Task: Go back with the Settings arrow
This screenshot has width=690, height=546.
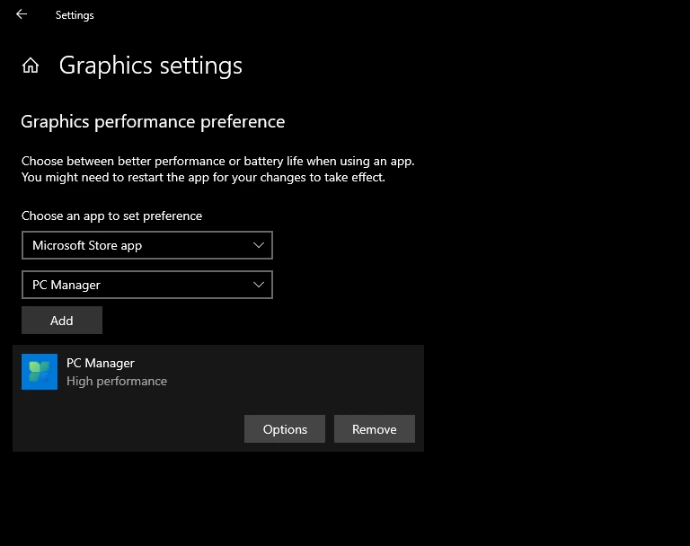Action: click(x=21, y=15)
